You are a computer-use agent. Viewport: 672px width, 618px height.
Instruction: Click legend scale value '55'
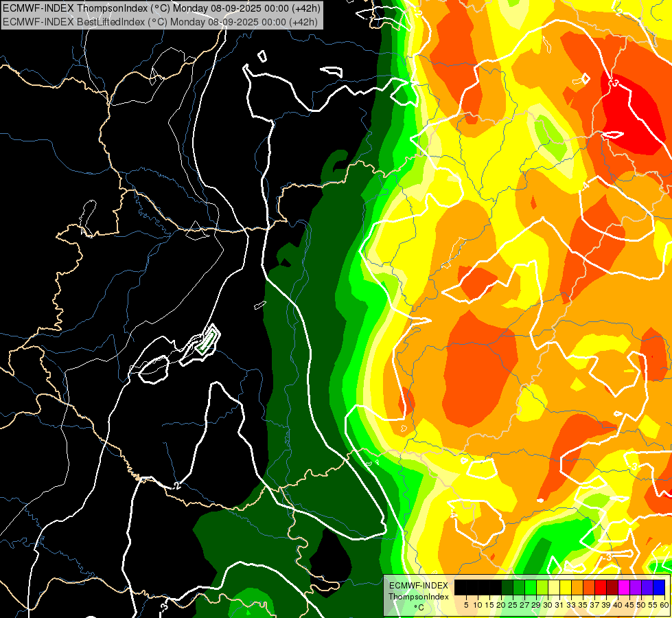(653, 605)
